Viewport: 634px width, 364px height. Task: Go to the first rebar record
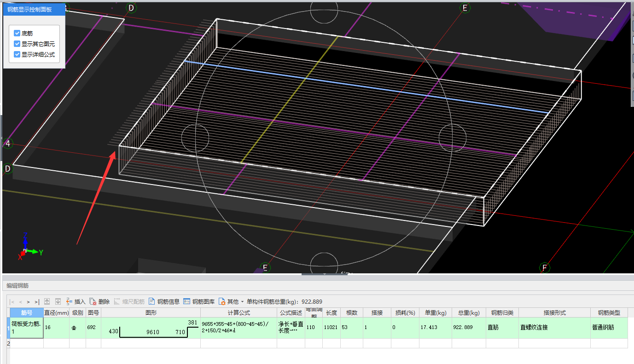coord(12,302)
